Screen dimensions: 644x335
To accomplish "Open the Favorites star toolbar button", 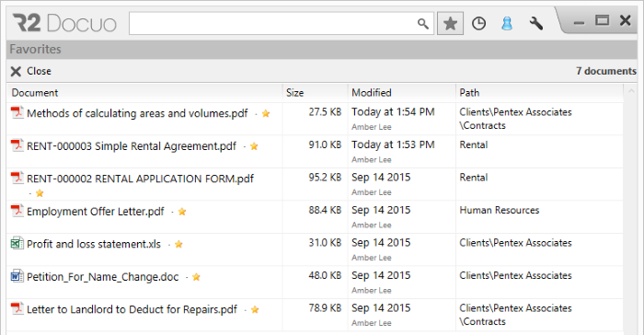I will (x=450, y=23).
